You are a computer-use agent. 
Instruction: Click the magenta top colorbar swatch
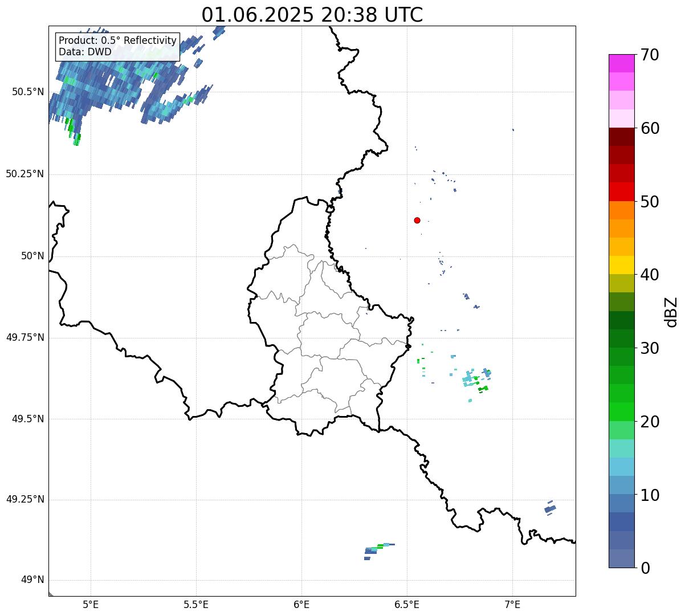tap(622, 63)
